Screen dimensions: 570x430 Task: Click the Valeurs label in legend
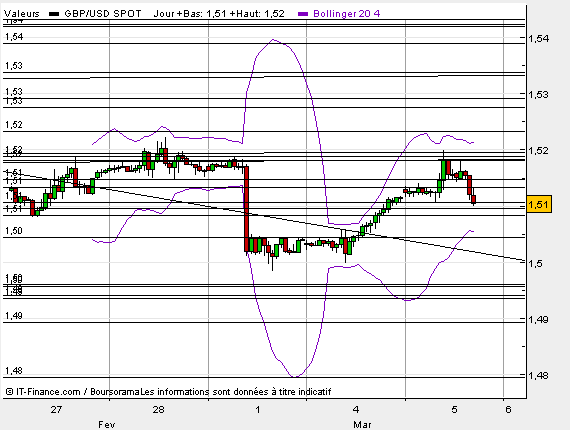(21, 14)
